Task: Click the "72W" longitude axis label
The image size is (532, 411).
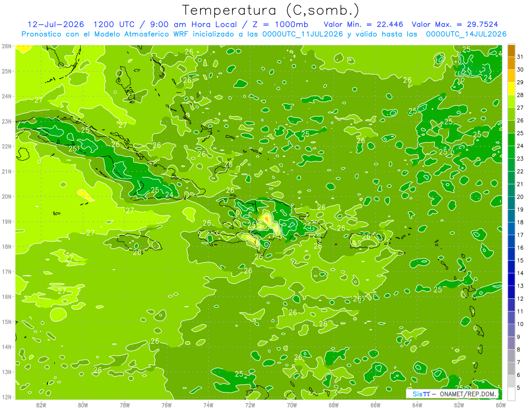Action: [250, 405]
